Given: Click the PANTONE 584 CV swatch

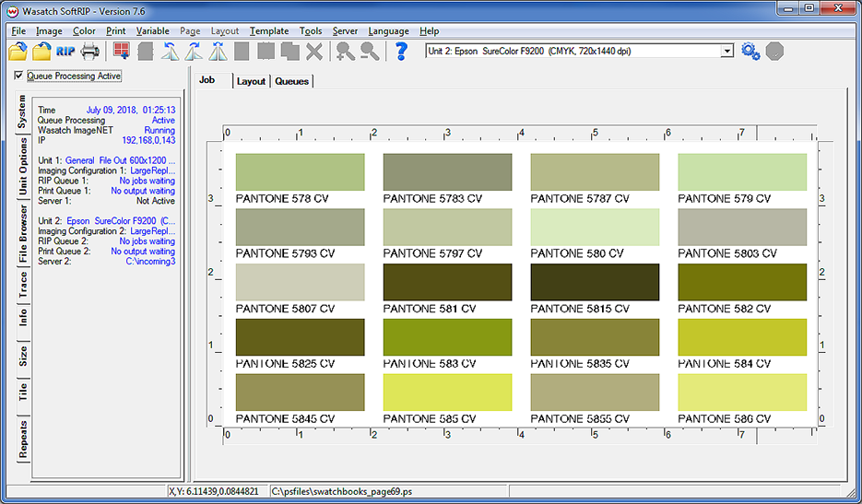Looking at the screenshot, I should click(x=742, y=337).
